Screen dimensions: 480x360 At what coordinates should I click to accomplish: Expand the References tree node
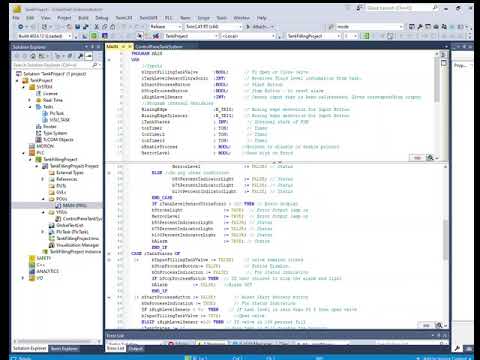[x=43, y=179]
